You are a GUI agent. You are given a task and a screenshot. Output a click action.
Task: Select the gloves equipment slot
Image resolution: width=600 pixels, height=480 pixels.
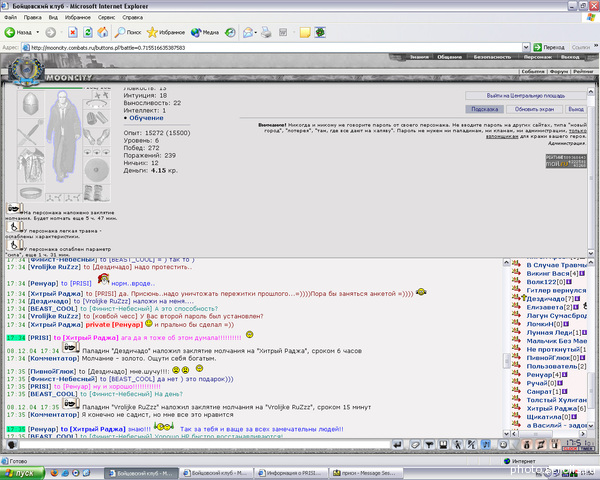point(97,136)
